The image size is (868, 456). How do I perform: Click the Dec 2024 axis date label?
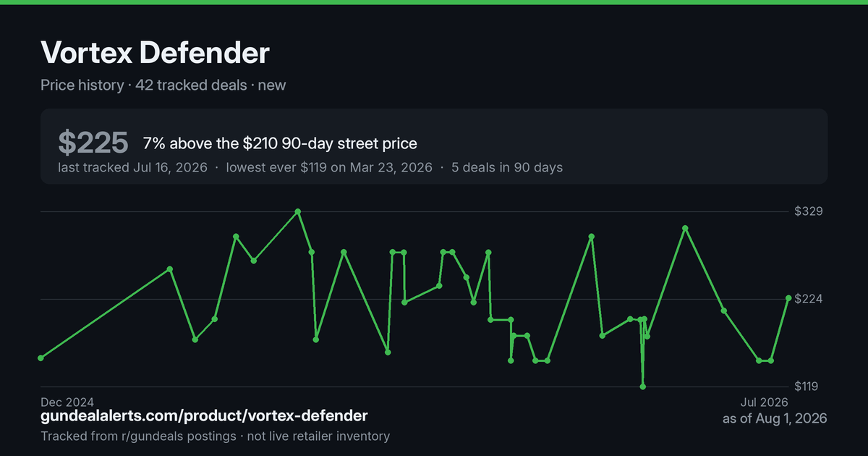[x=67, y=402]
